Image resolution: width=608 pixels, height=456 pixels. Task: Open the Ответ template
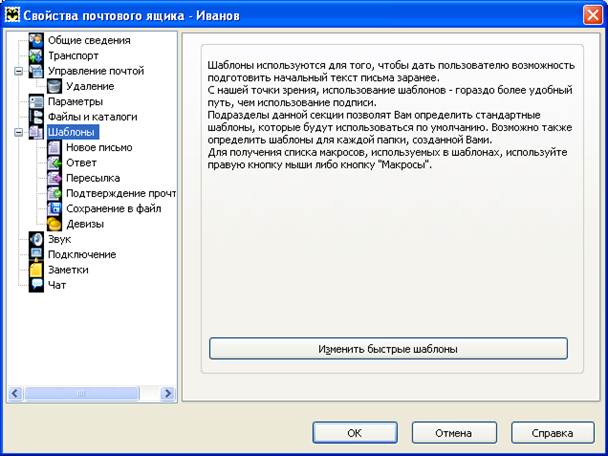point(81,163)
